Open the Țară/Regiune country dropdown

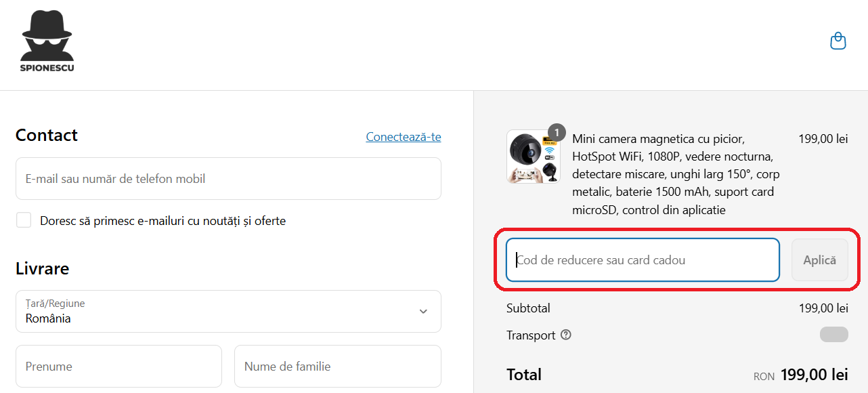point(228,312)
